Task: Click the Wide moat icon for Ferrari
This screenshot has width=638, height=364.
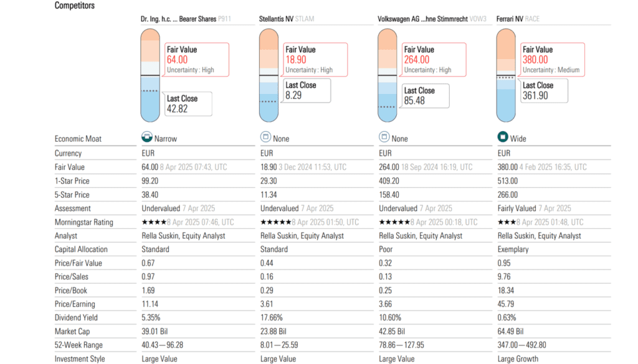Action: (502, 138)
